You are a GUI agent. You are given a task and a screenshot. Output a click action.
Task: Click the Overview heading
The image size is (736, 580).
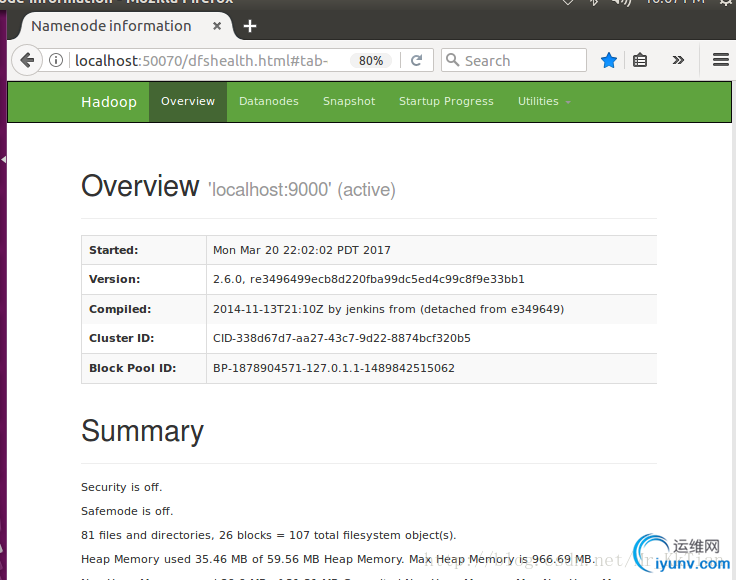click(140, 186)
